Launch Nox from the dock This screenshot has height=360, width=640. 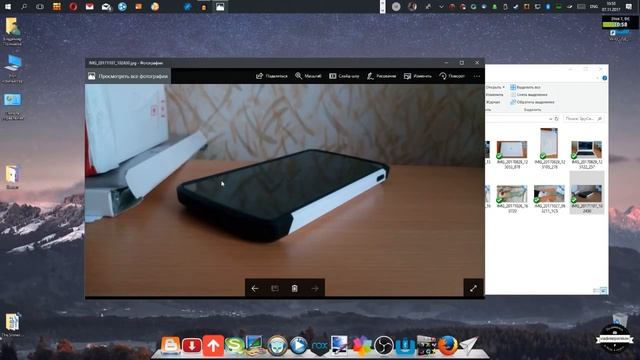point(320,346)
